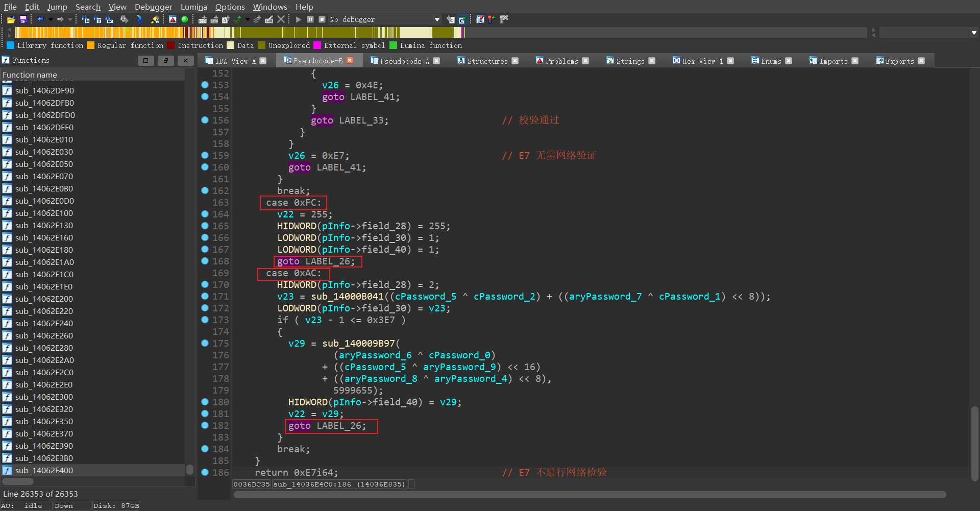Click the Open file toolbar icon
Viewport: 980px width, 511px height.
point(11,19)
